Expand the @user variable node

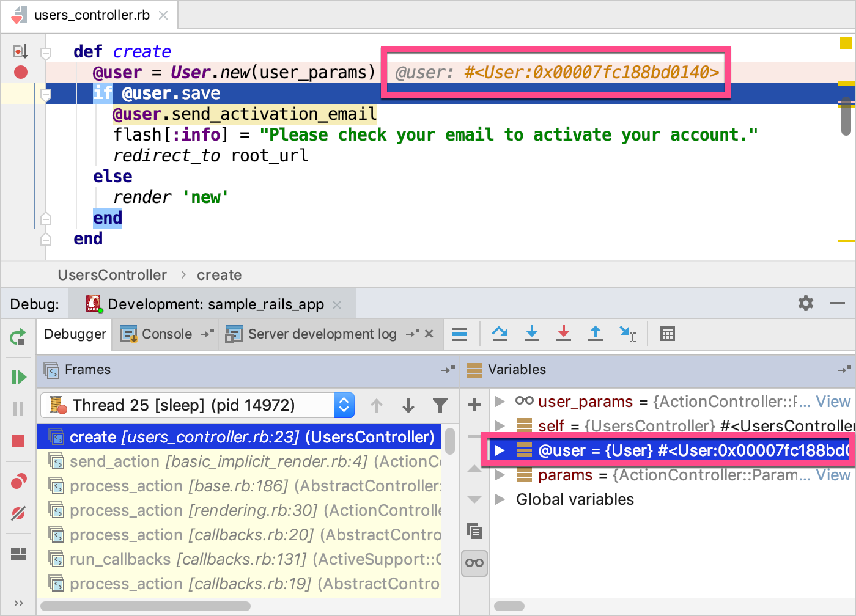(x=500, y=450)
